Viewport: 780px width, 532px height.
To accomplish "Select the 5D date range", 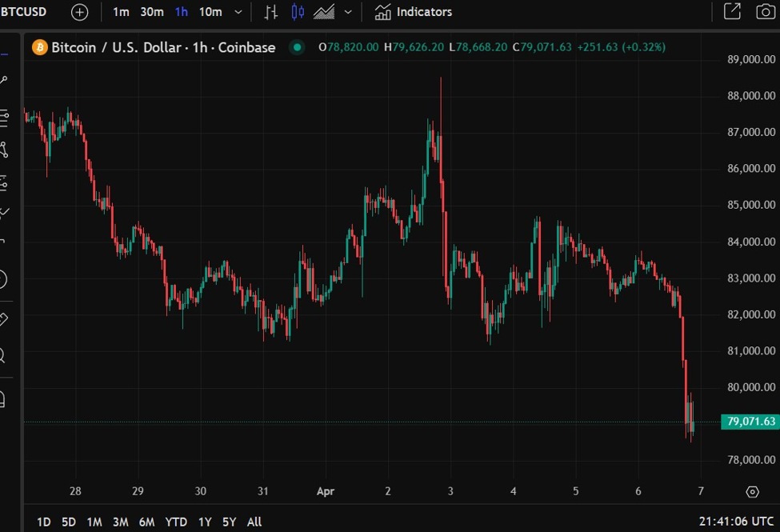I will point(69,522).
